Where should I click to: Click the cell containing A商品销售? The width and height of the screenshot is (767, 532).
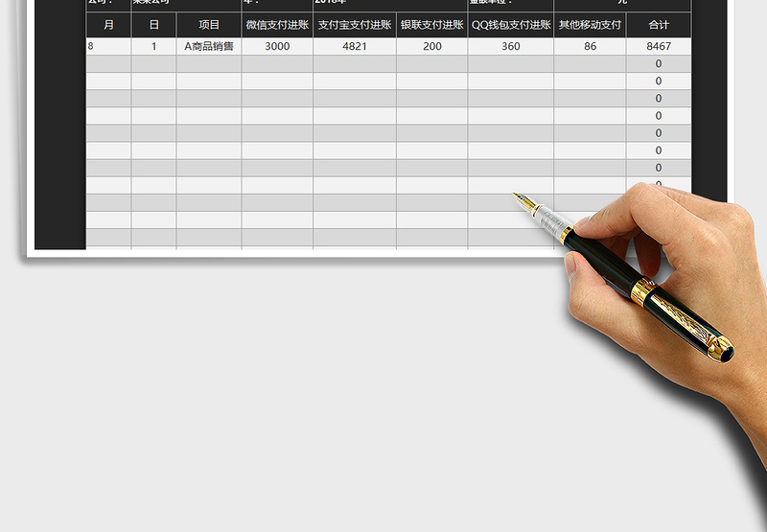(209, 46)
